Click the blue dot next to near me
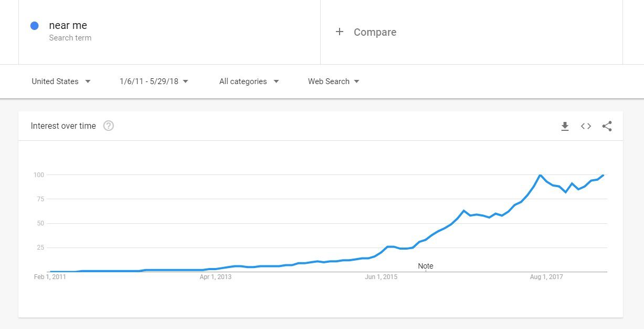The width and height of the screenshot is (644, 329). [x=35, y=26]
